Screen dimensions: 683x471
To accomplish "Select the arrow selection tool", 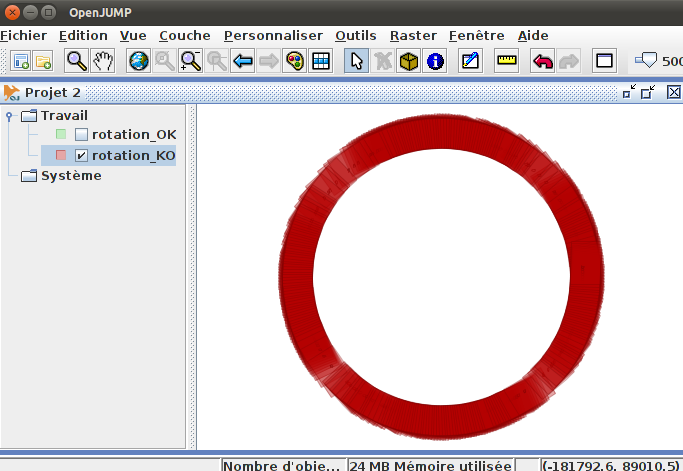I will click(x=356, y=61).
